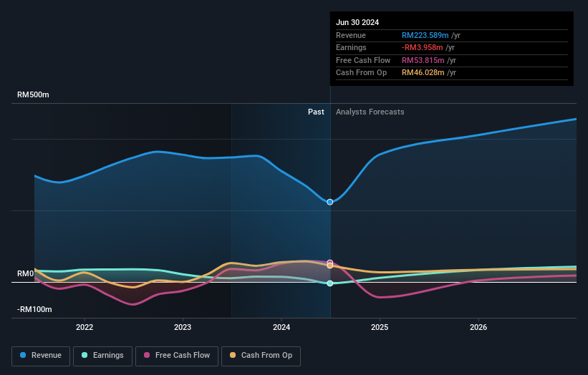The height and width of the screenshot is (375, 588).
Task: Select the Revenue data point on the blue line
Action: click(330, 202)
